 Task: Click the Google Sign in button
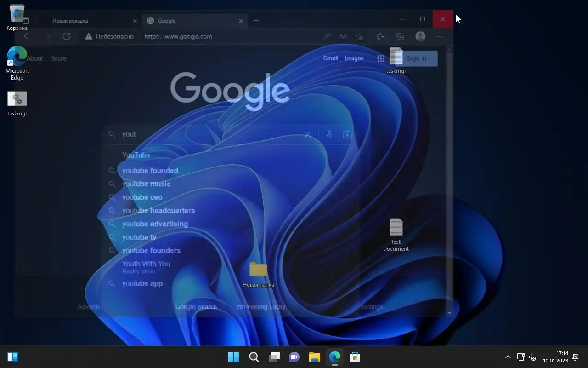(x=416, y=58)
